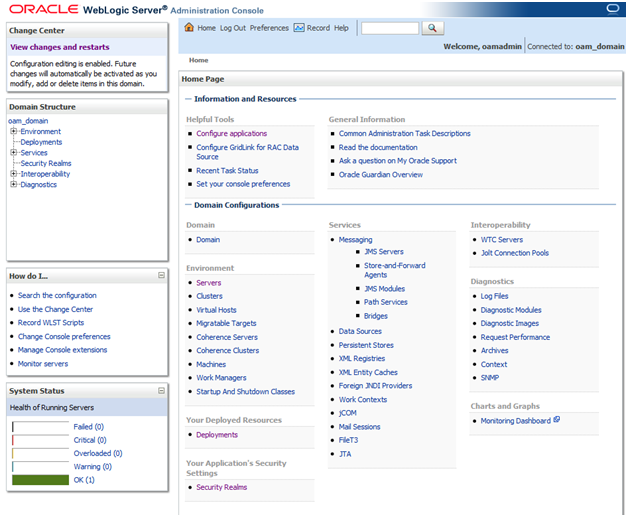This screenshot has width=628, height=517.
Task: Open Deployments under Your Deployed Resources
Action: click(217, 435)
